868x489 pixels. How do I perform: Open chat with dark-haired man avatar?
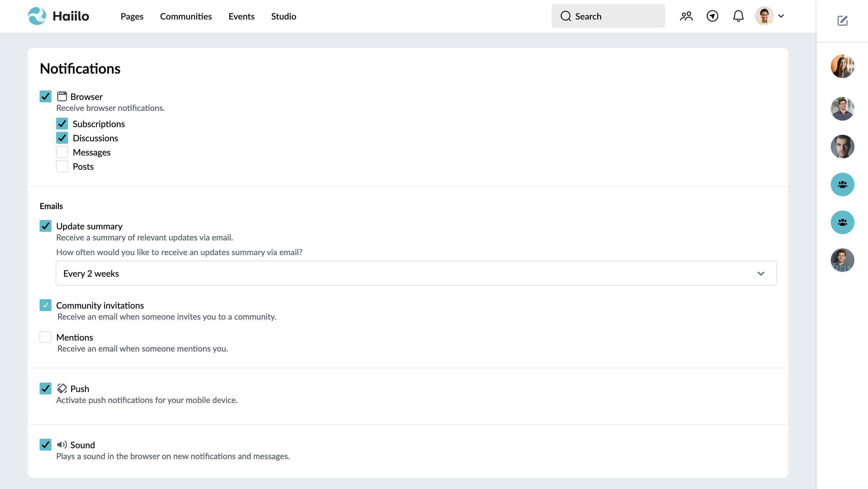pos(842,147)
